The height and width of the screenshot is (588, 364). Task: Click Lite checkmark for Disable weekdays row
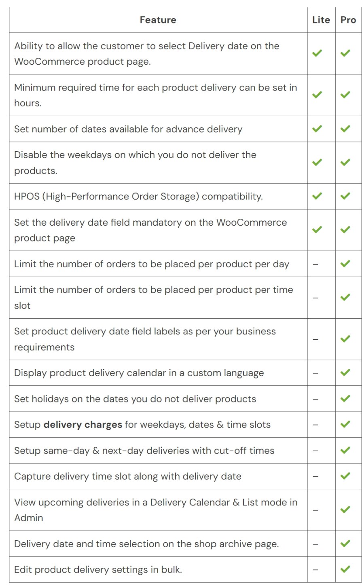point(317,163)
